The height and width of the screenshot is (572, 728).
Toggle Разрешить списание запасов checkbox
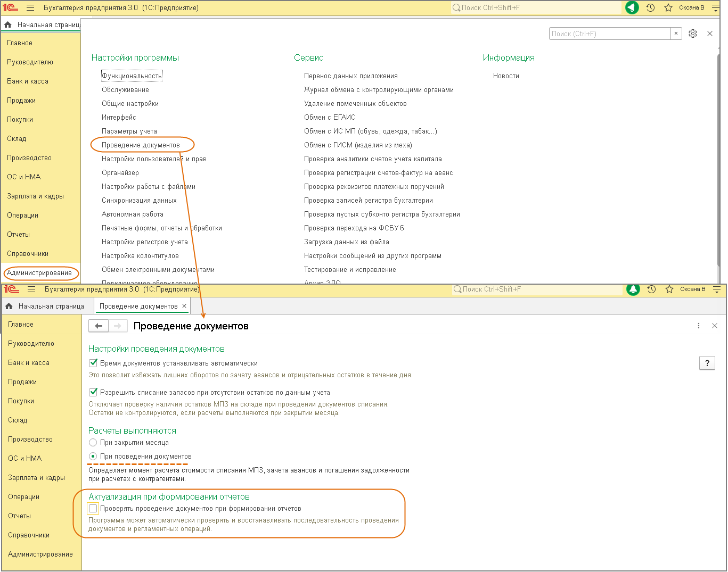pos(93,393)
